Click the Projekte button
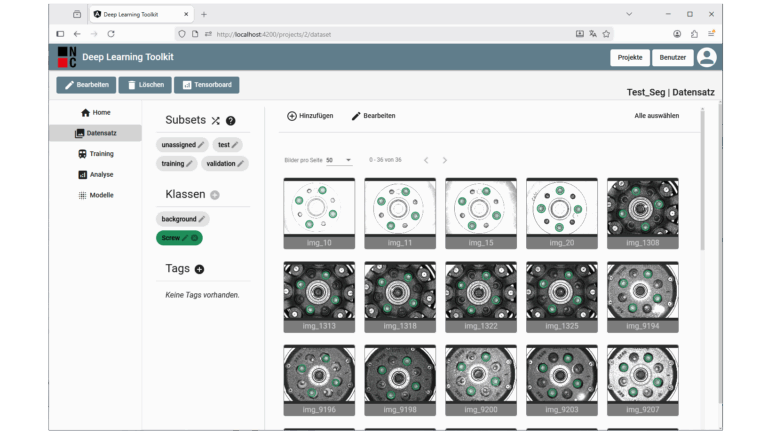 pos(630,57)
